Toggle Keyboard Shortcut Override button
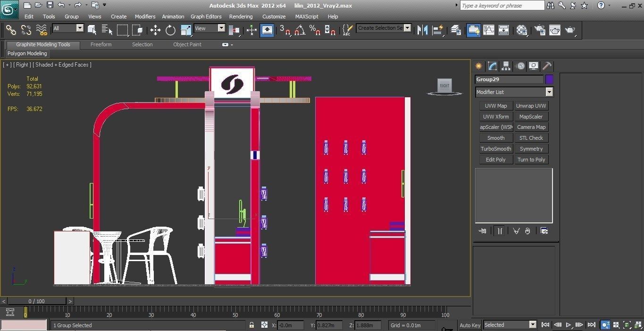Viewport: 644px width, 331px height. (267, 30)
